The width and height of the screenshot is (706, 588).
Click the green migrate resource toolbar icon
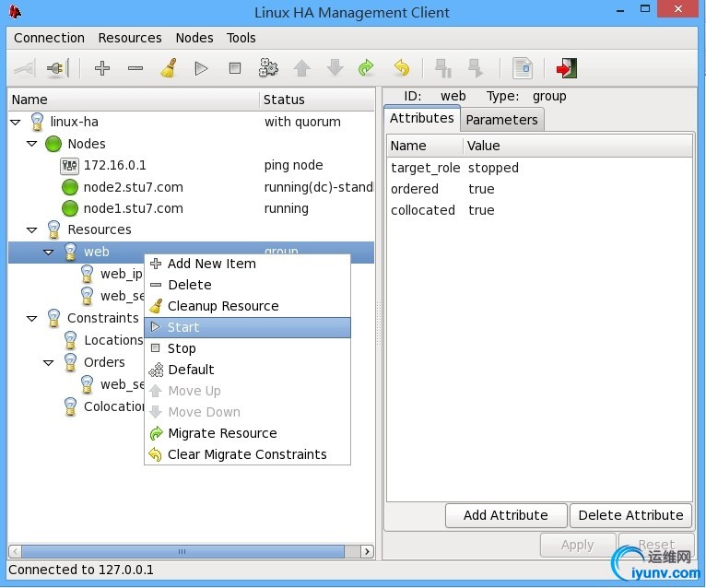(x=366, y=68)
